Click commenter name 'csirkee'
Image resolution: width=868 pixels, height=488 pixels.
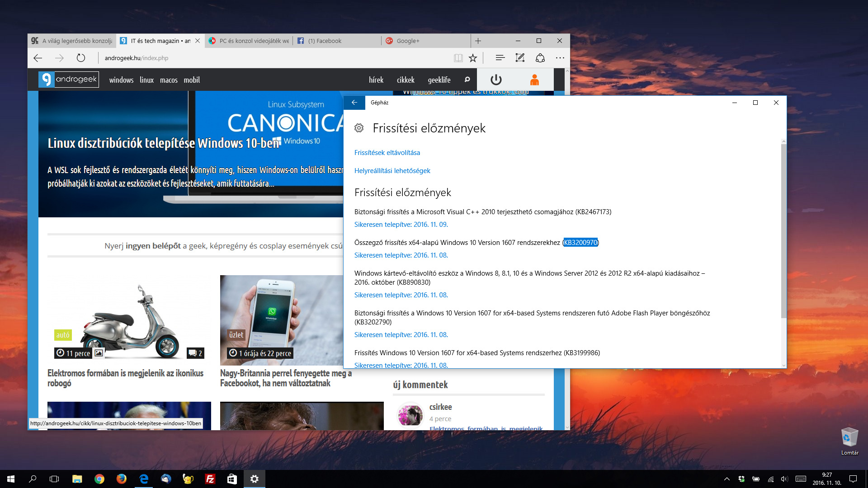[440, 407]
